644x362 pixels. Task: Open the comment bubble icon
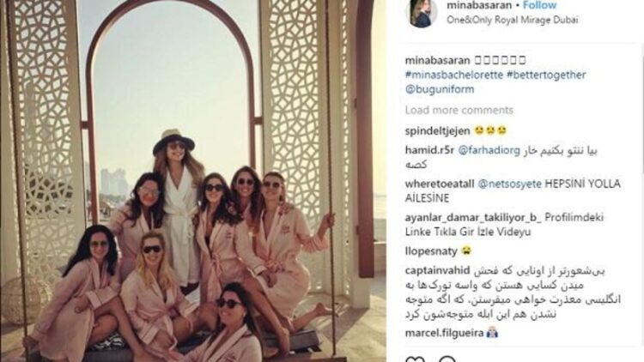point(447,359)
